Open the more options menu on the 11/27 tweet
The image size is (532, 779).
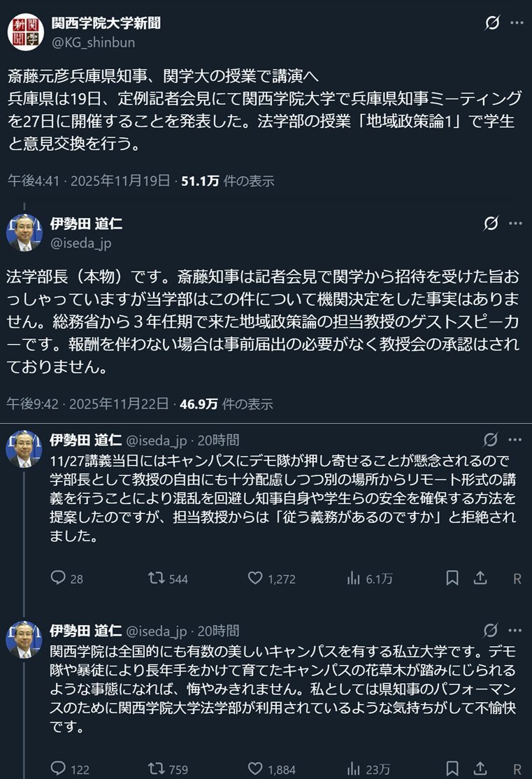pyautogui.click(x=515, y=438)
